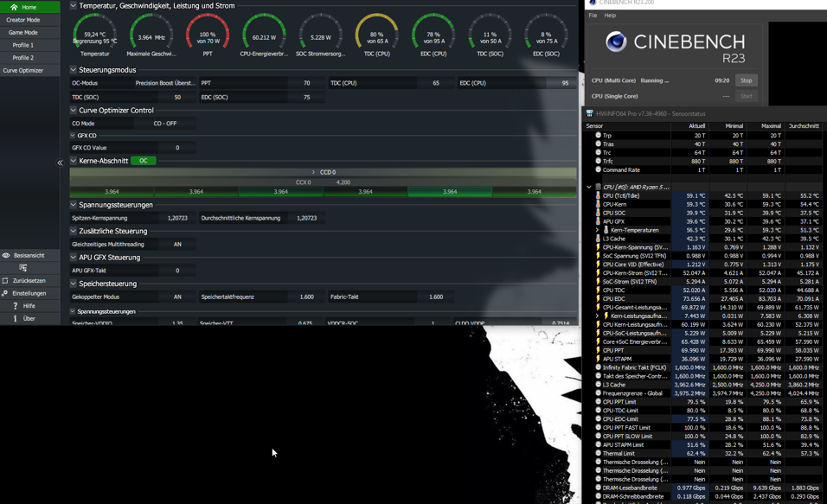Expand the CCD 0 chevron
Image resolution: width=827 pixels, height=504 pixels.
[313, 172]
